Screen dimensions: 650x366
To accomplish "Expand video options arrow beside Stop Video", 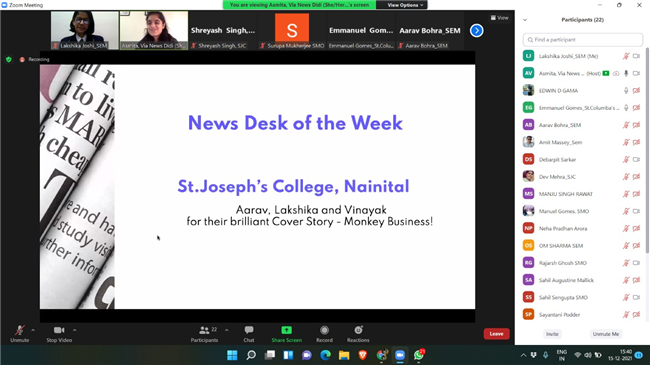I will coord(75,330).
